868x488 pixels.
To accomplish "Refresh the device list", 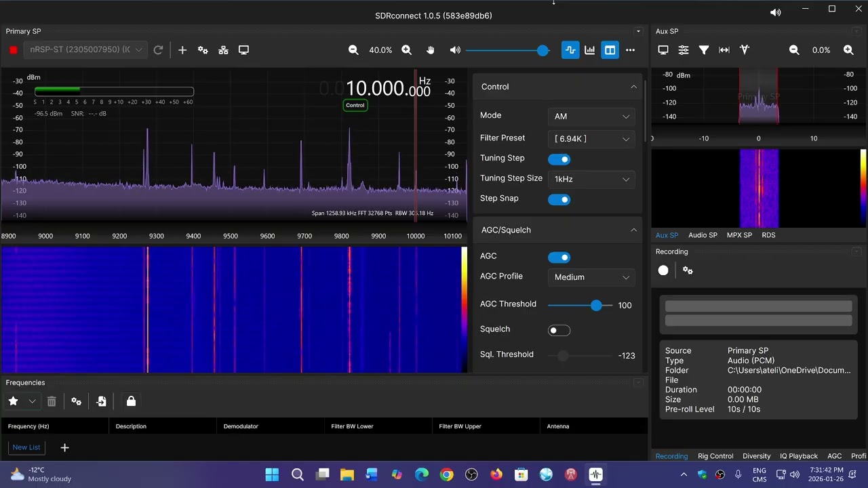I will [158, 50].
